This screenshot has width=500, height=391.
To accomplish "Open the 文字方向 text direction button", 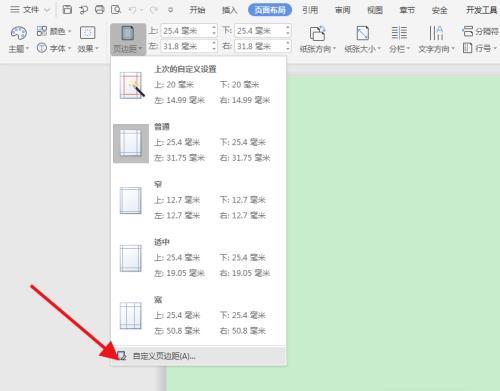I will coord(436,39).
